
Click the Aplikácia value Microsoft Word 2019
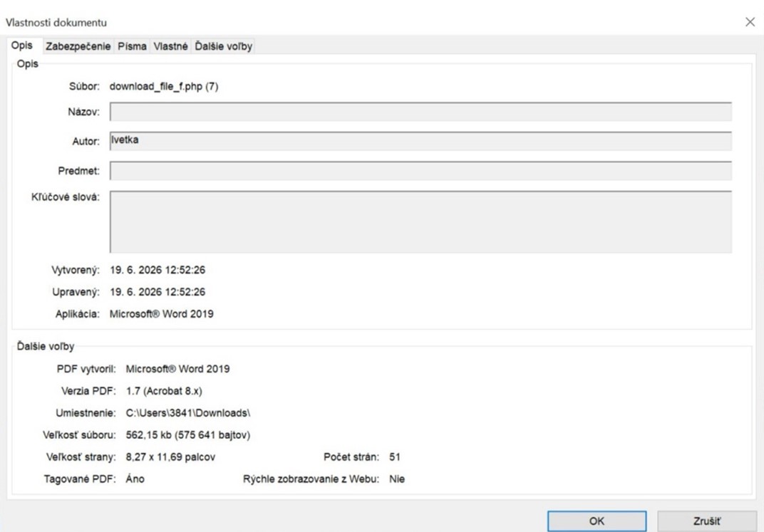point(161,314)
